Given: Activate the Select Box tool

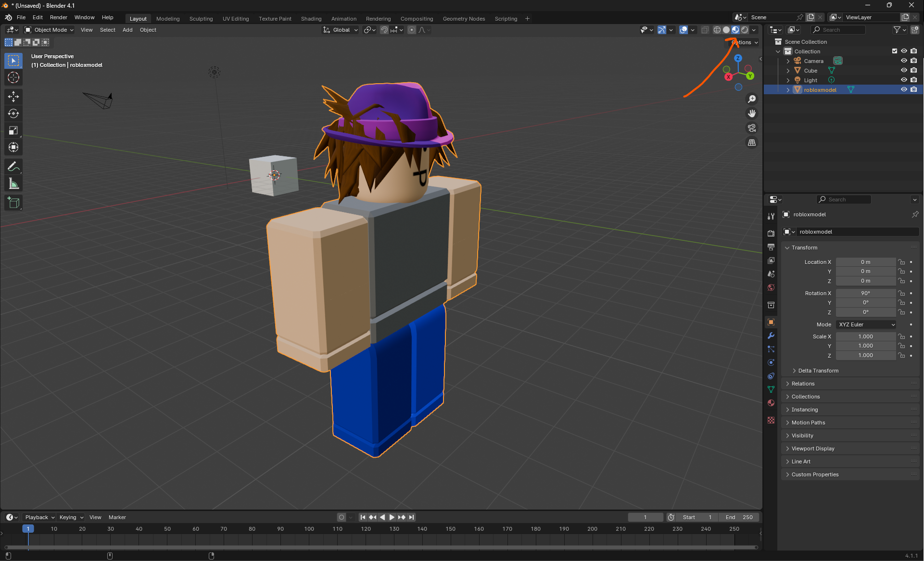Looking at the screenshot, I should 13,61.
